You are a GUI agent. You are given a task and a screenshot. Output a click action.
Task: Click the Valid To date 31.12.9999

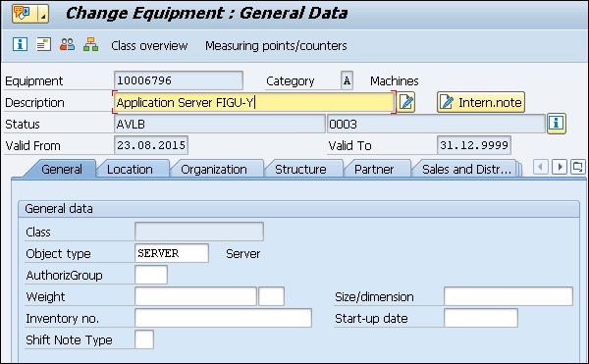point(474,145)
